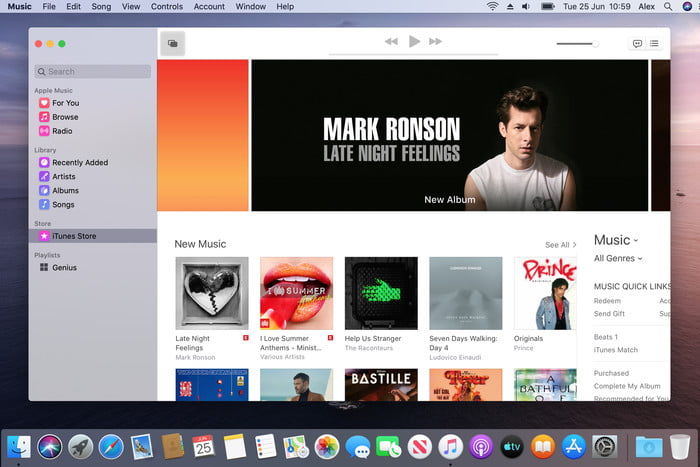Open the Mark Ronson Late Night Feelings banner
Viewport: 700px width, 467px height.
tap(450, 135)
